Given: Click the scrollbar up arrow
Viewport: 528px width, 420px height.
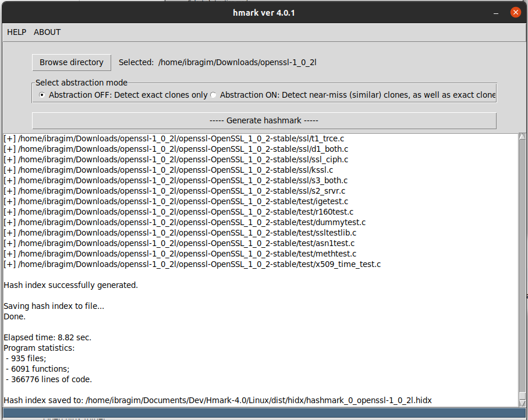Looking at the screenshot, I should pyautogui.click(x=522, y=138).
